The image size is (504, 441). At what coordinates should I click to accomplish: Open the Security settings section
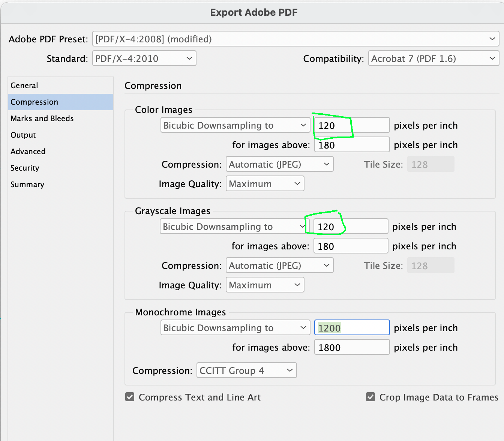(25, 168)
